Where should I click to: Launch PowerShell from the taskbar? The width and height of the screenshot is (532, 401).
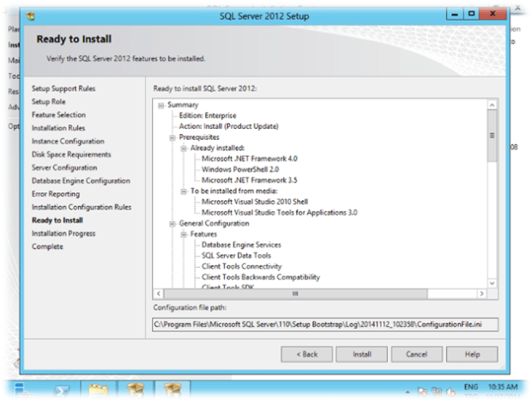point(62,391)
